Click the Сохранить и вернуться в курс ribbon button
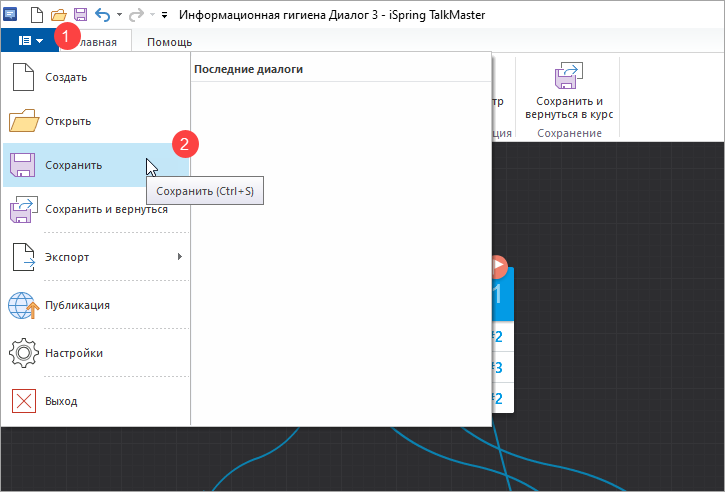 click(569, 91)
